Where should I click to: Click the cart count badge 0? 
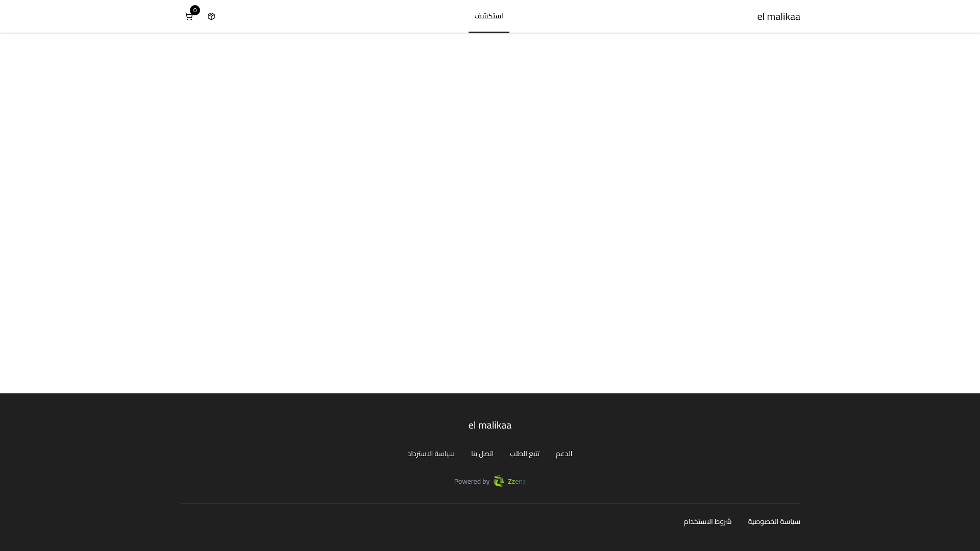195,10
